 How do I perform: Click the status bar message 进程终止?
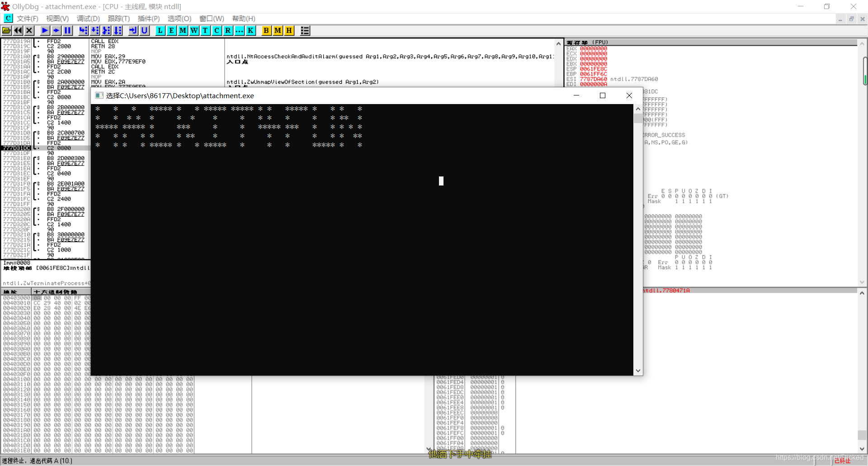tap(37, 461)
